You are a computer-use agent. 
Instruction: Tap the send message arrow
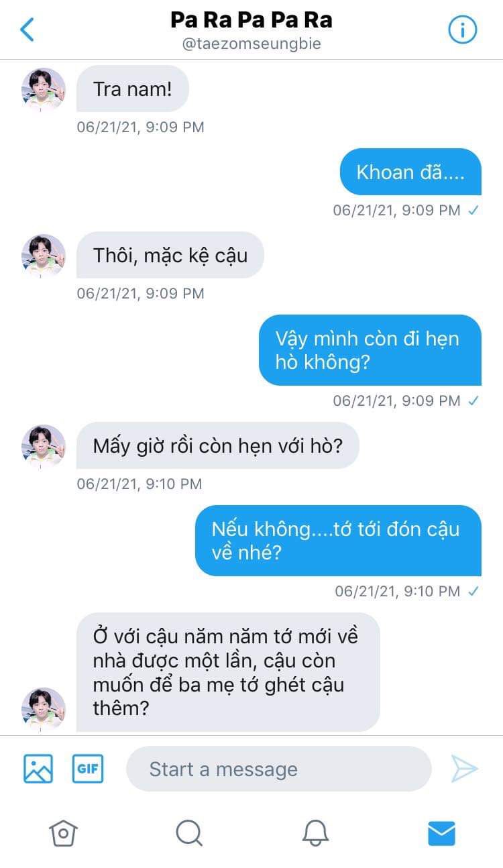(464, 769)
